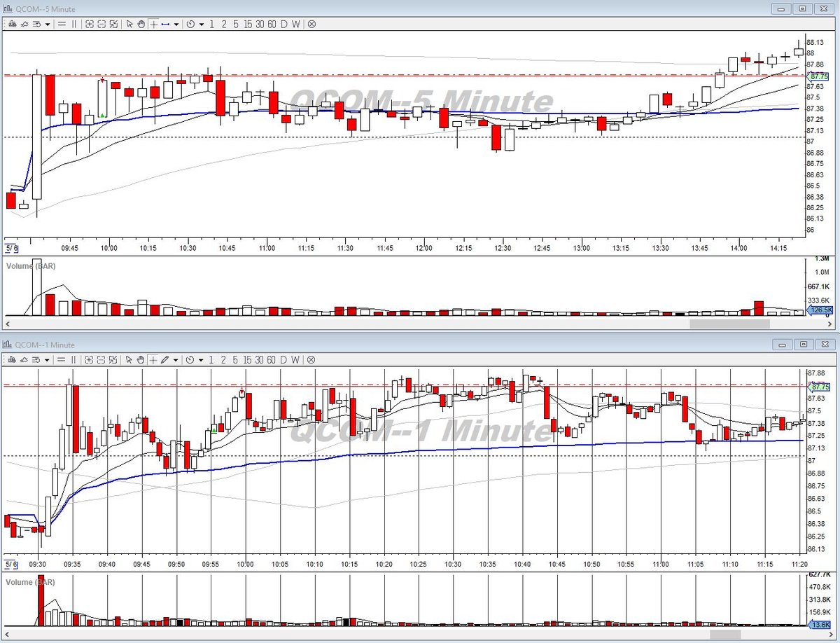Viewport: 840px width, 643px height.
Task: Click the circled X icon in 5 Minute toolbar
Action: pyautogui.click(x=311, y=24)
